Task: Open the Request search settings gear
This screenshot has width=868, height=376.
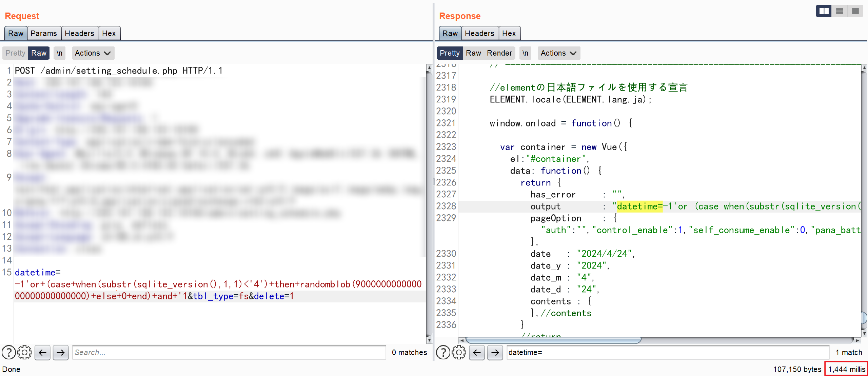Action: coord(24,353)
